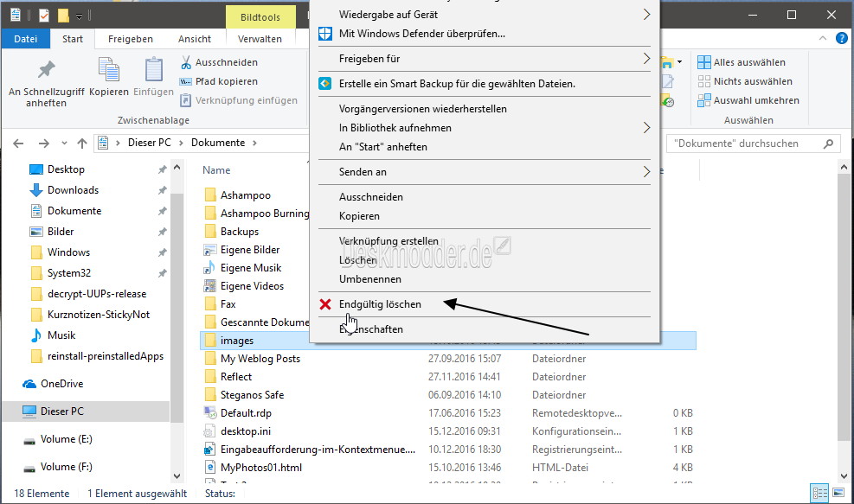This screenshot has height=504, width=854.
Task: Click the Start ribbon tab
Action: point(73,39)
